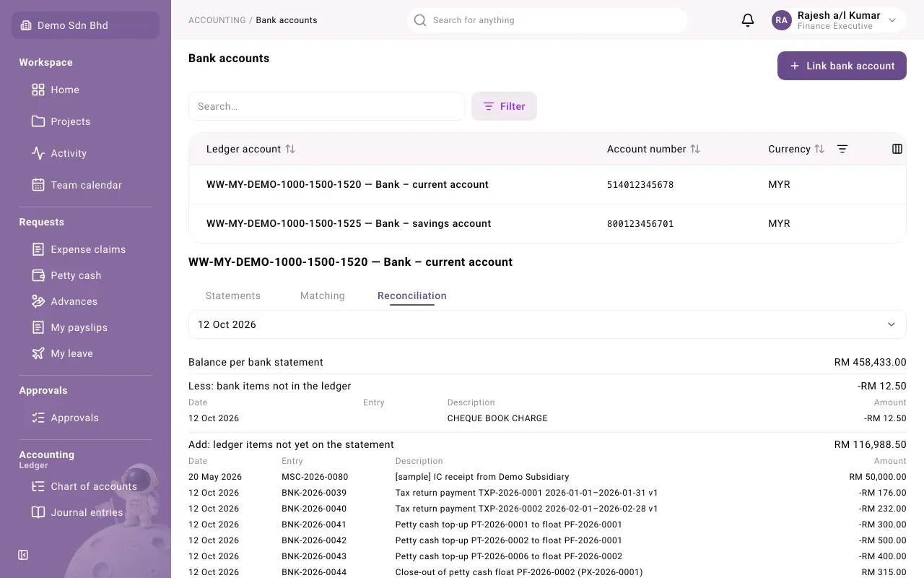This screenshot has height=578, width=924.
Task: Collapse the sidebar panel
Action: tap(23, 555)
